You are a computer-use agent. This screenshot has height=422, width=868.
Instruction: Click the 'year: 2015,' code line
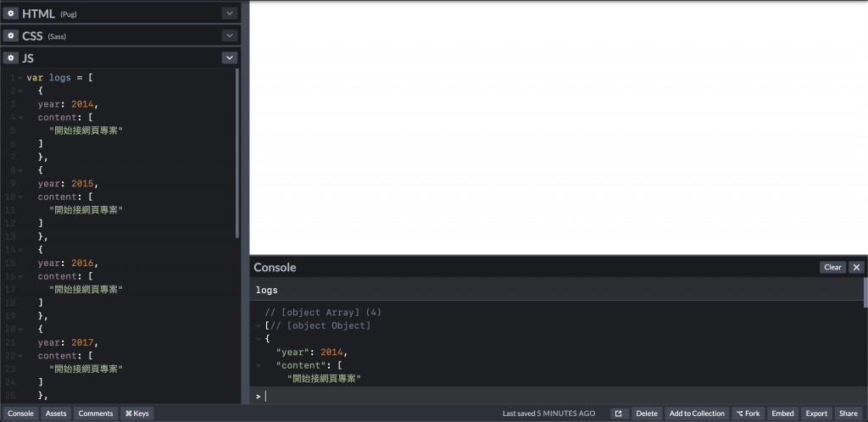click(x=68, y=184)
